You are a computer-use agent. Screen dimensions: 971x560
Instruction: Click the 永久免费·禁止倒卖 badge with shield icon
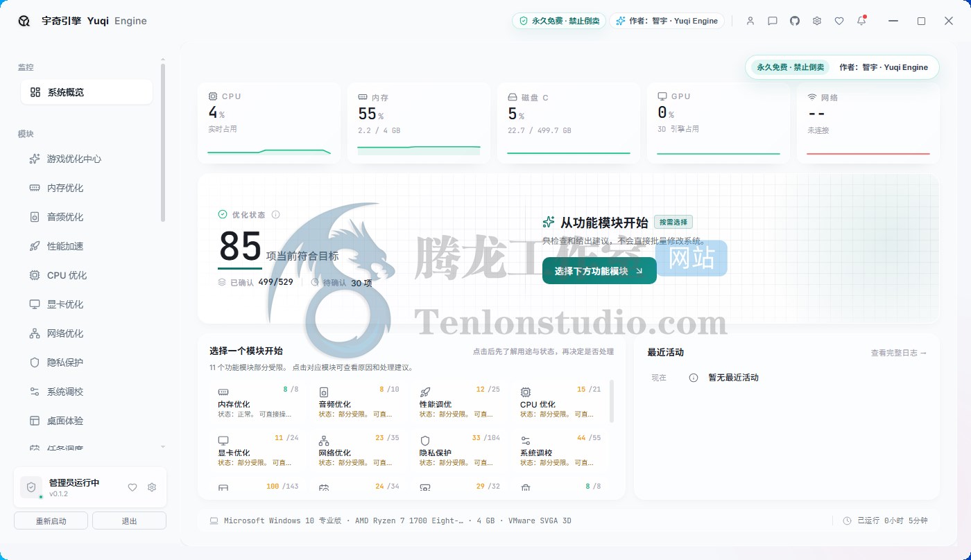click(x=559, y=21)
